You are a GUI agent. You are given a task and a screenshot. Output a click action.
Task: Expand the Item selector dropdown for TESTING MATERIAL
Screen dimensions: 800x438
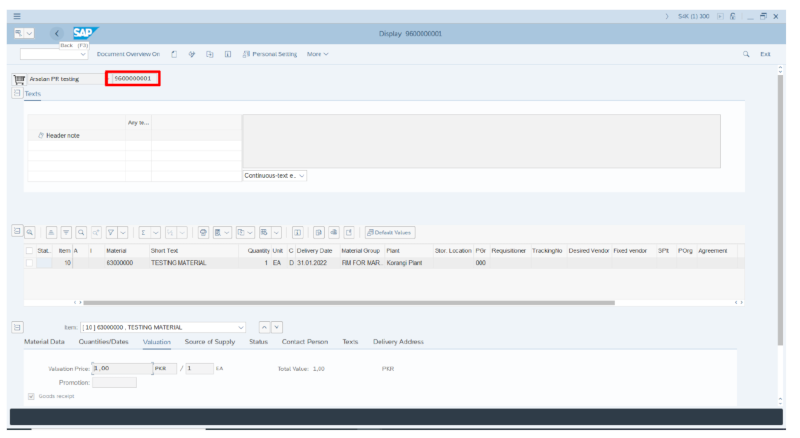coord(241,327)
